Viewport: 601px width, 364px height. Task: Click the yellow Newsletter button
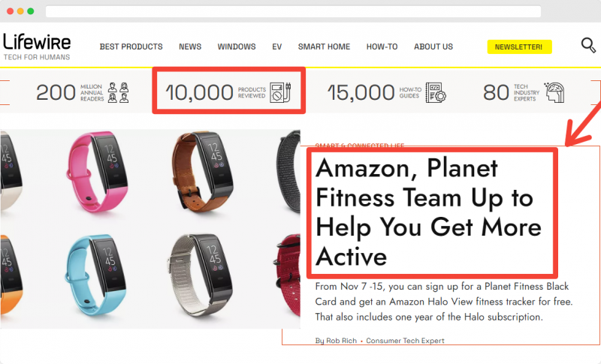[519, 47]
